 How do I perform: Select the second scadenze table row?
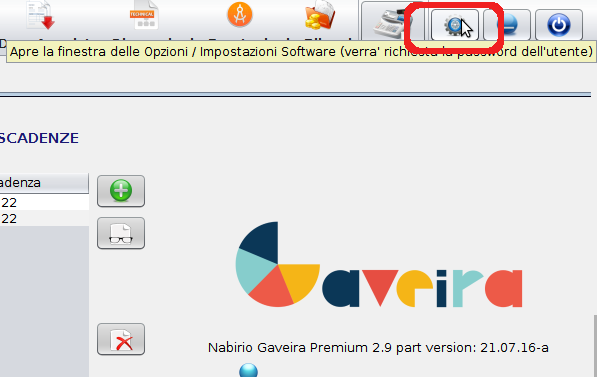pyautogui.click(x=44, y=218)
